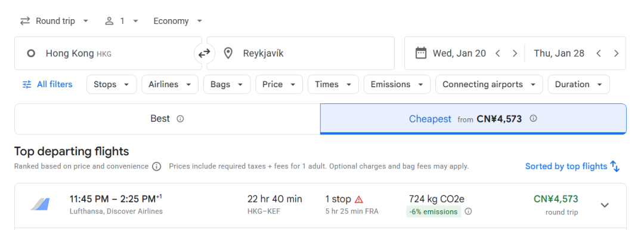Swap origin and destination airports
The width and height of the screenshot is (644, 230).
(204, 53)
